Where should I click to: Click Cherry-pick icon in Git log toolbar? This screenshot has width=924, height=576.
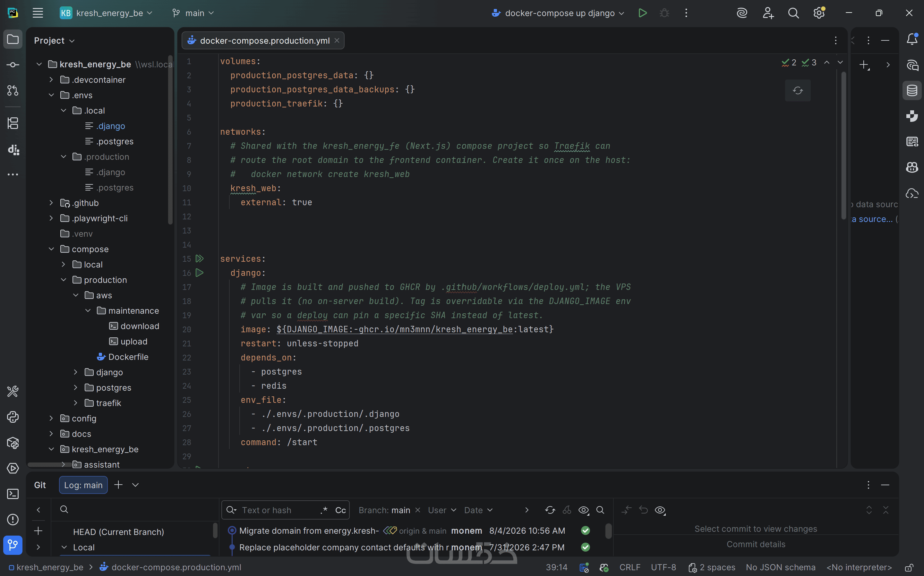(567, 510)
